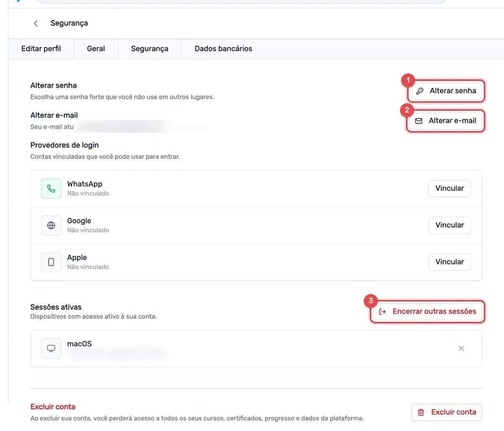Image resolution: width=504 pixels, height=431 pixels.
Task: Click the Google globe icon
Action: pyautogui.click(x=51, y=225)
